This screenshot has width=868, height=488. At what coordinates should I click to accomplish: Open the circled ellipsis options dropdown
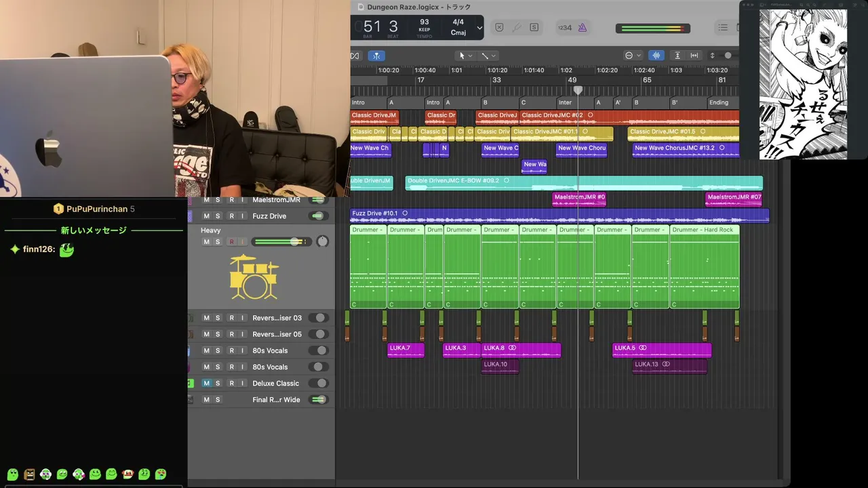(x=632, y=56)
